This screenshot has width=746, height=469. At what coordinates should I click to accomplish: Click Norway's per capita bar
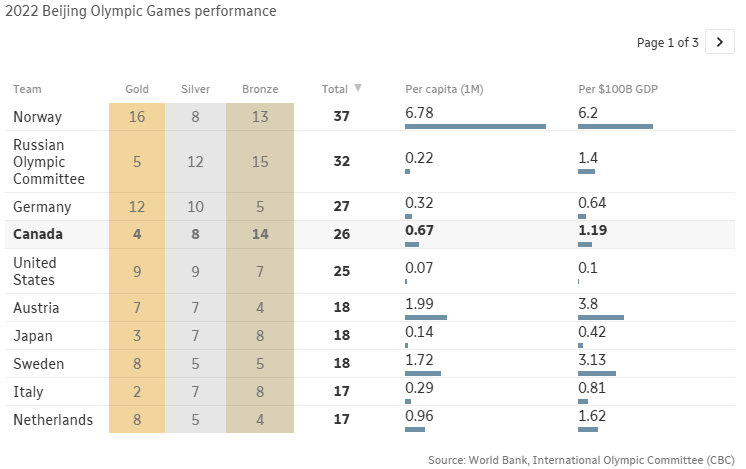[475, 126]
